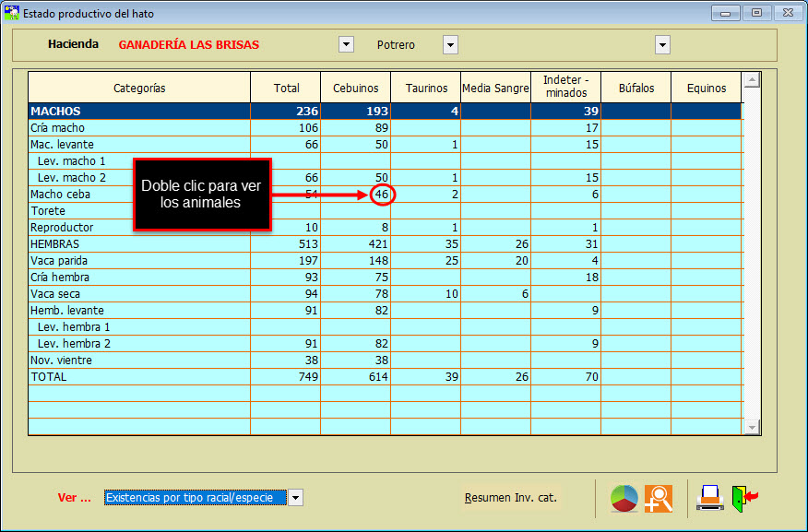Click the green door exit icon
This screenshot has height=532, width=808.
(743, 498)
